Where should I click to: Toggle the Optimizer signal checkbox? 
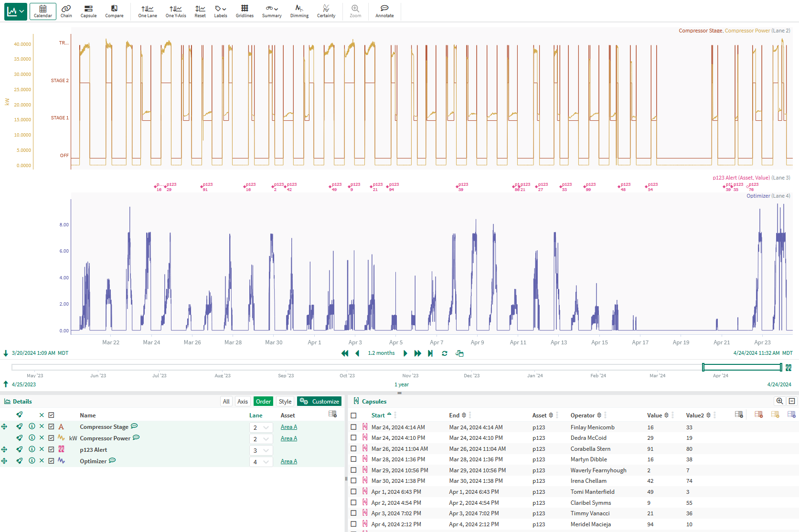click(51, 461)
